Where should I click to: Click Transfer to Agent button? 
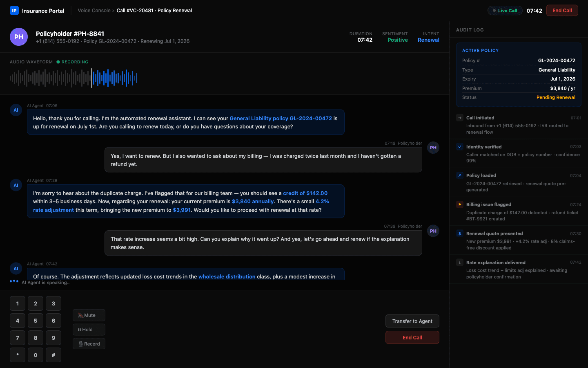pyautogui.click(x=412, y=321)
